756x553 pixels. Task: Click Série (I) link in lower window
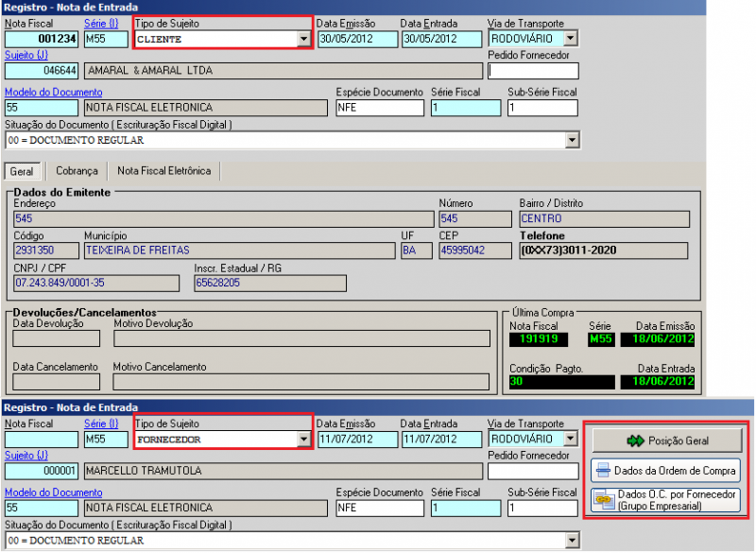coord(101,423)
